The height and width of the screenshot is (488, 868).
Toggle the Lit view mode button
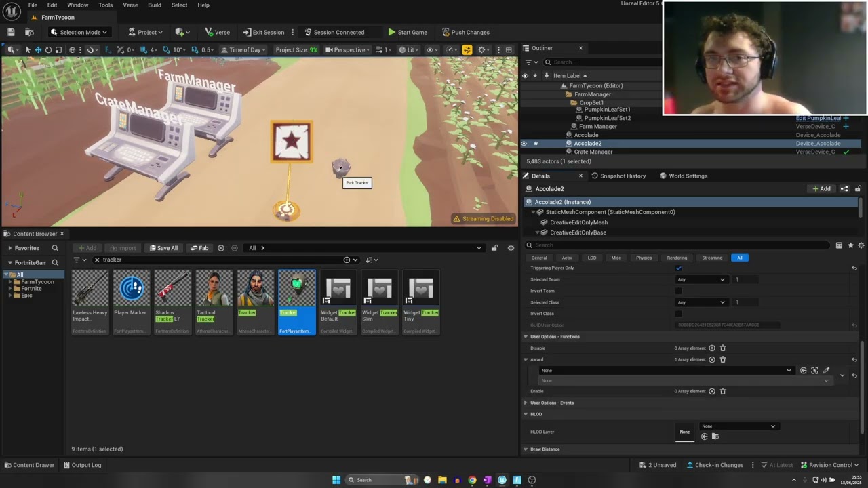tap(409, 49)
